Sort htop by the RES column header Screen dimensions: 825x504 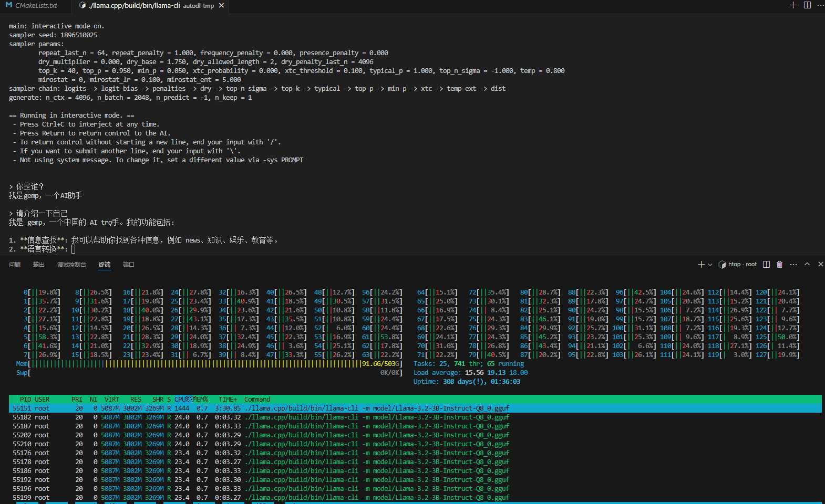pos(136,400)
